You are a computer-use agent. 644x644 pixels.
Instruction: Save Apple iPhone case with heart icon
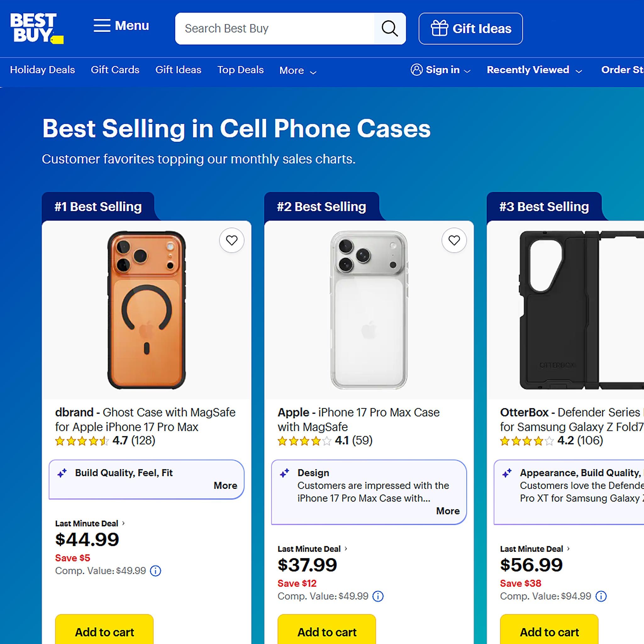point(454,240)
